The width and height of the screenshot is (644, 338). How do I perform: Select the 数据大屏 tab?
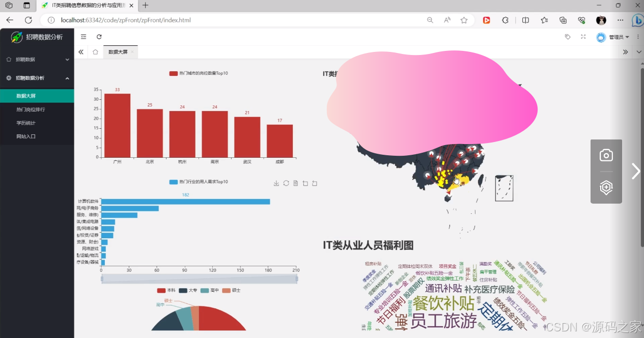pos(118,51)
